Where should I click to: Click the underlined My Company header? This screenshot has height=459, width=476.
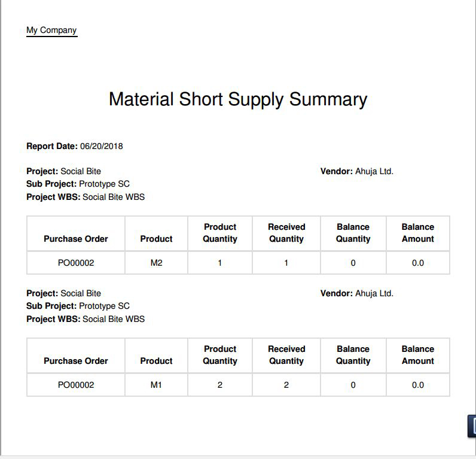pos(51,30)
